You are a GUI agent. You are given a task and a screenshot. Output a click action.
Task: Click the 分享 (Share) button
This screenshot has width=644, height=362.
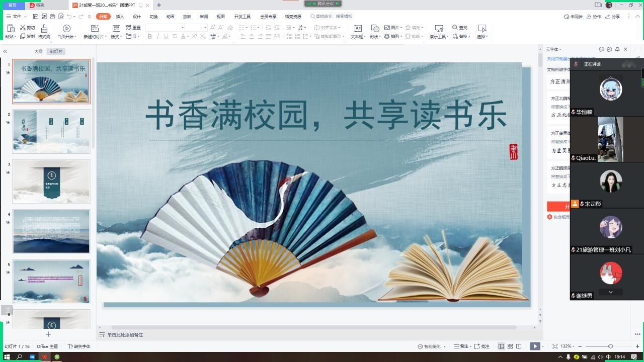pos(613,17)
